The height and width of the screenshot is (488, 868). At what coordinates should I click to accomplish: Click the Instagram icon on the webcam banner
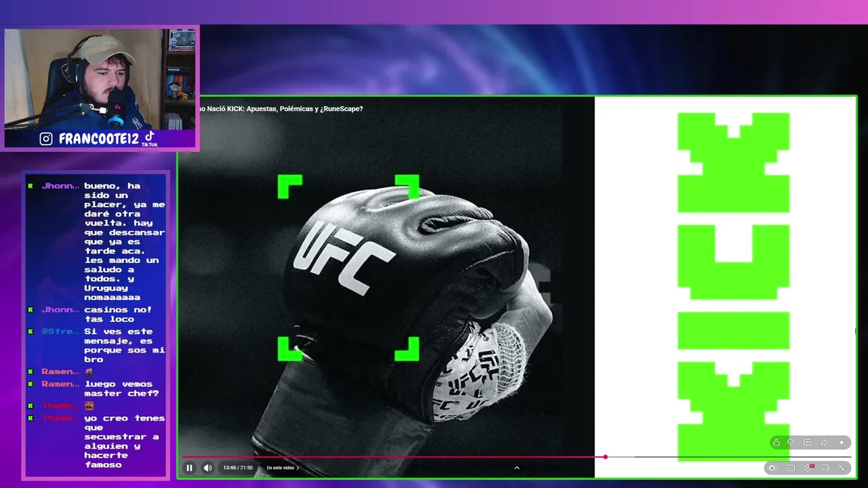(46, 139)
